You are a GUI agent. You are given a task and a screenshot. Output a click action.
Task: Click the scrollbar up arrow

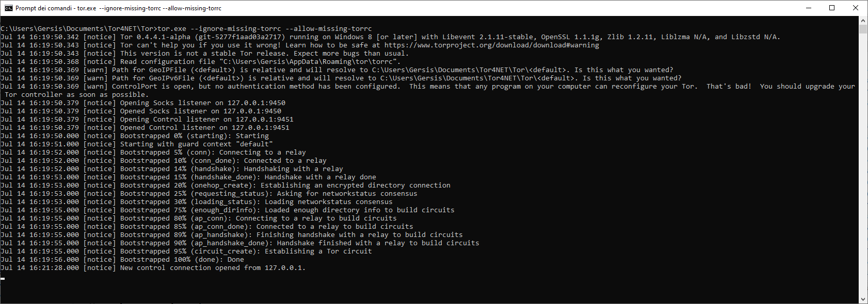863,21
